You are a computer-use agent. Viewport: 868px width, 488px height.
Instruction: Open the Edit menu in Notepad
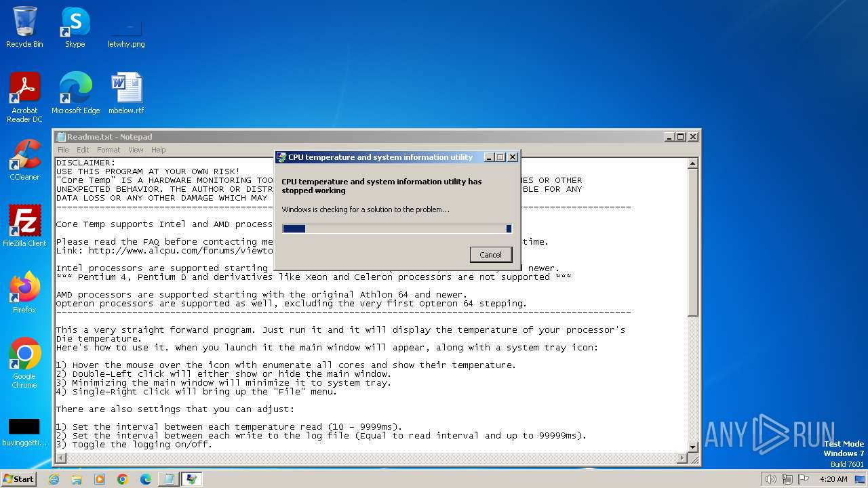coord(83,150)
